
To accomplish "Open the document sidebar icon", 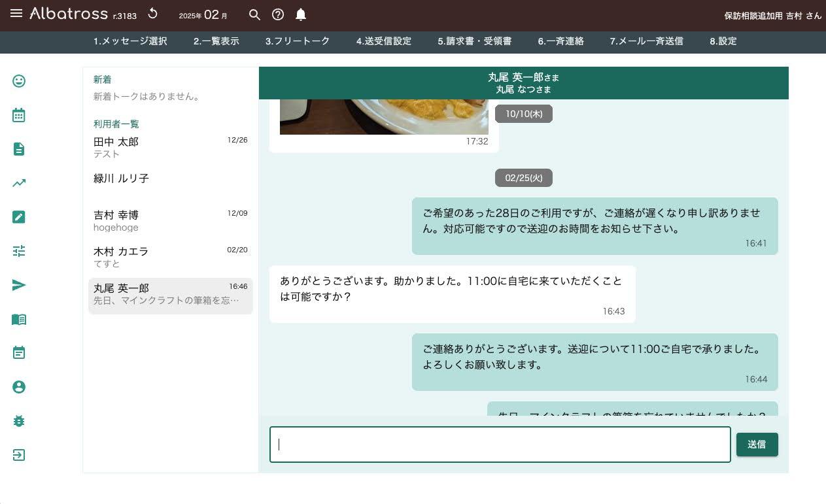I will point(19,149).
